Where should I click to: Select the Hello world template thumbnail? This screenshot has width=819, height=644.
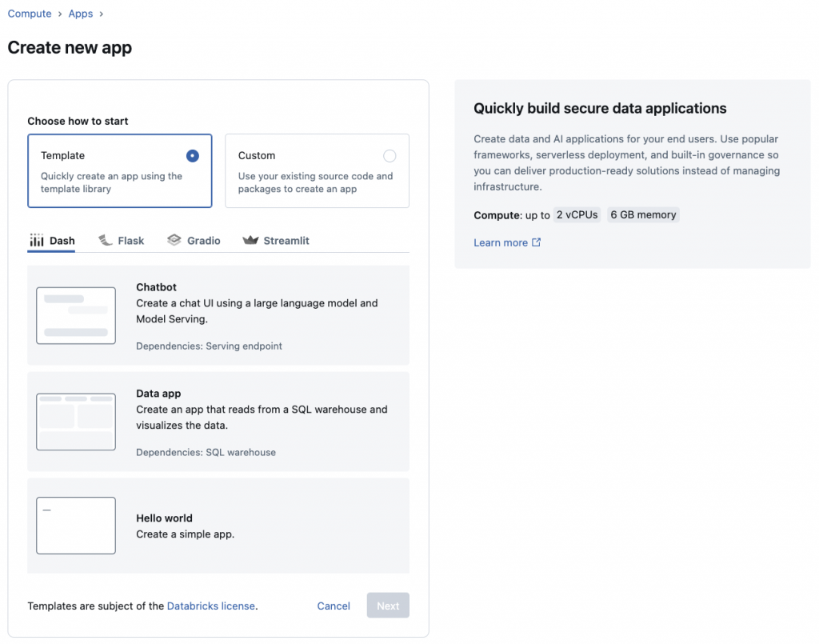point(76,526)
